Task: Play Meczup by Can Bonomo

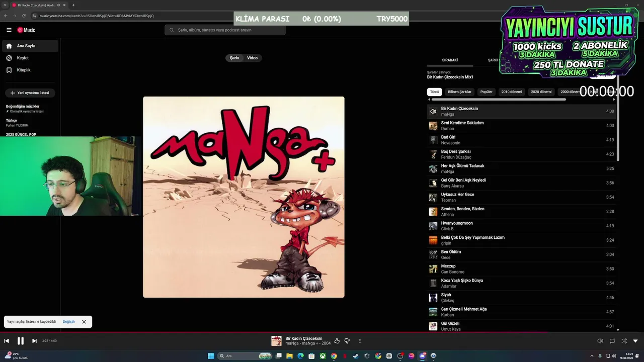Action: coord(521,269)
